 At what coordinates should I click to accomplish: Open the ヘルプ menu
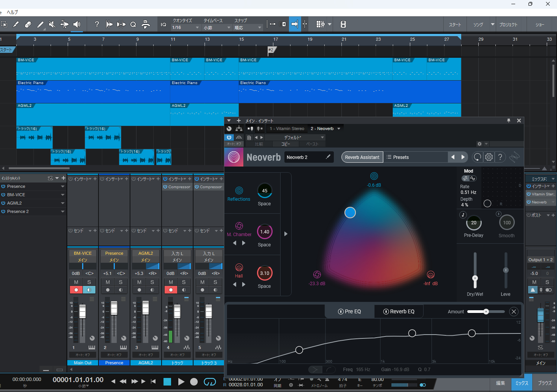(x=12, y=12)
